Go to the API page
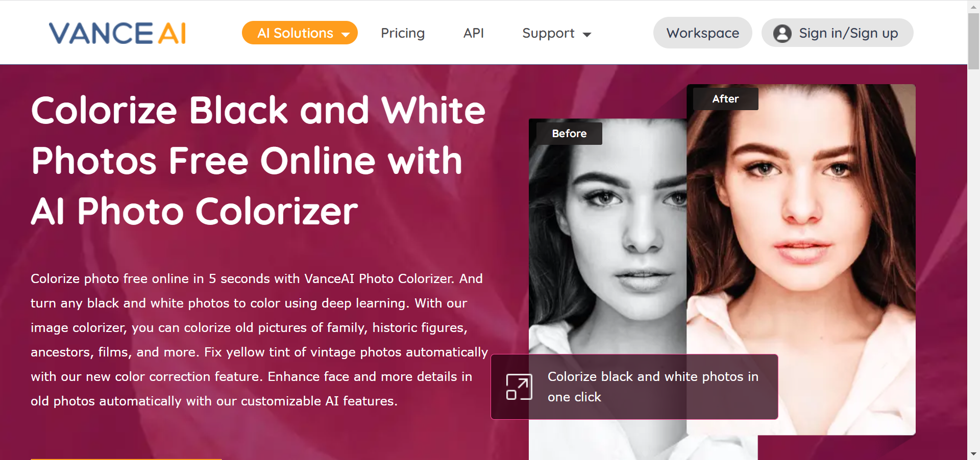 coord(473,33)
